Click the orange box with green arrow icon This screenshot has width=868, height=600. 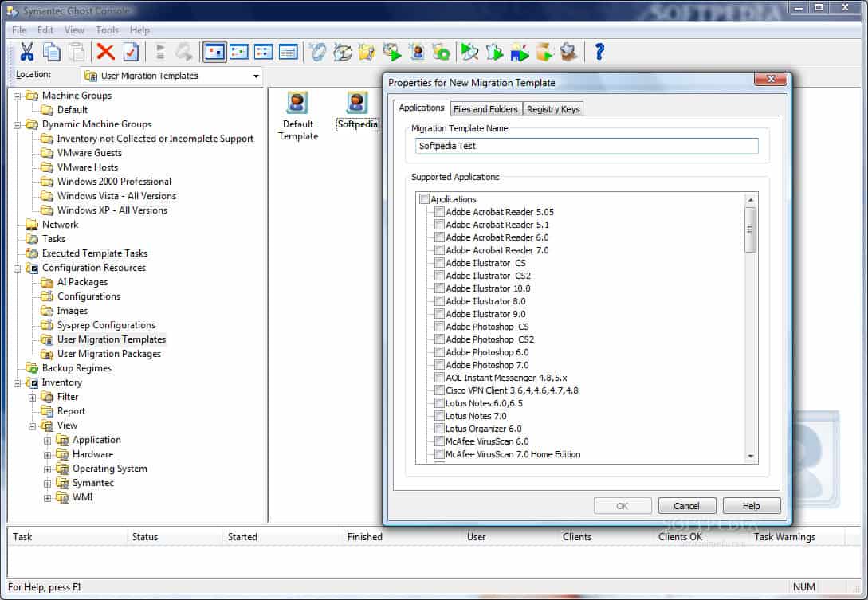544,52
